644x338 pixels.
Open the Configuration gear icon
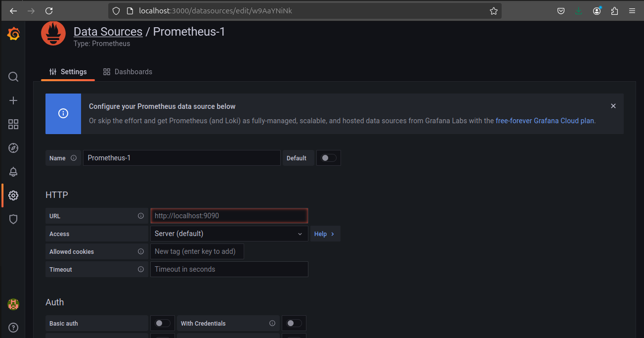[13, 195]
